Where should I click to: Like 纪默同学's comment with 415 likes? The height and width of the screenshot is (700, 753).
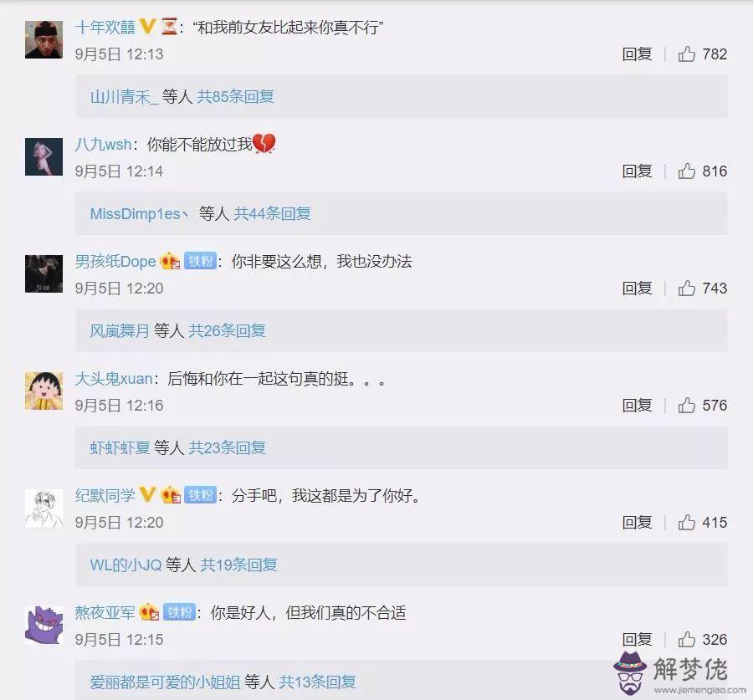[x=686, y=523]
